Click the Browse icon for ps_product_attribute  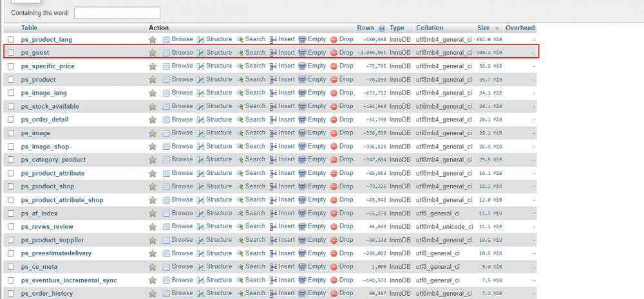coord(166,174)
